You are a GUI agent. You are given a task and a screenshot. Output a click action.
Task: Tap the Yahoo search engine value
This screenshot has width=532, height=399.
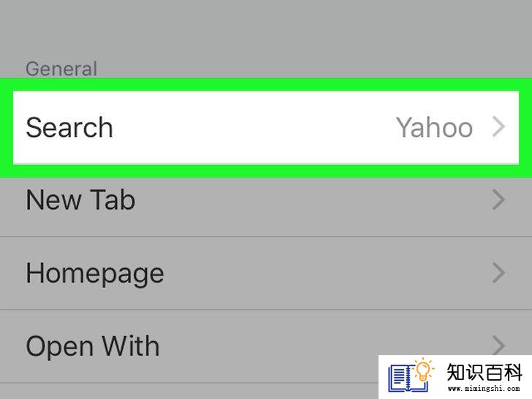pos(434,128)
